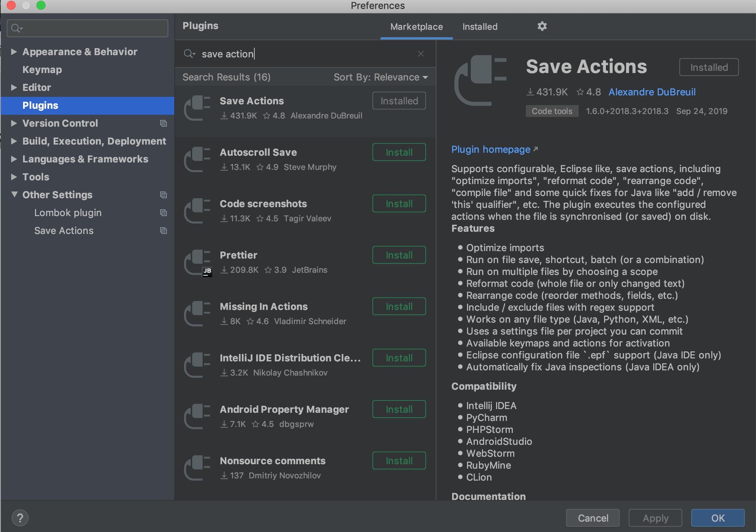Image resolution: width=756 pixels, height=532 pixels.
Task: Click the copy icon beside Lombok plugin
Action: point(163,213)
